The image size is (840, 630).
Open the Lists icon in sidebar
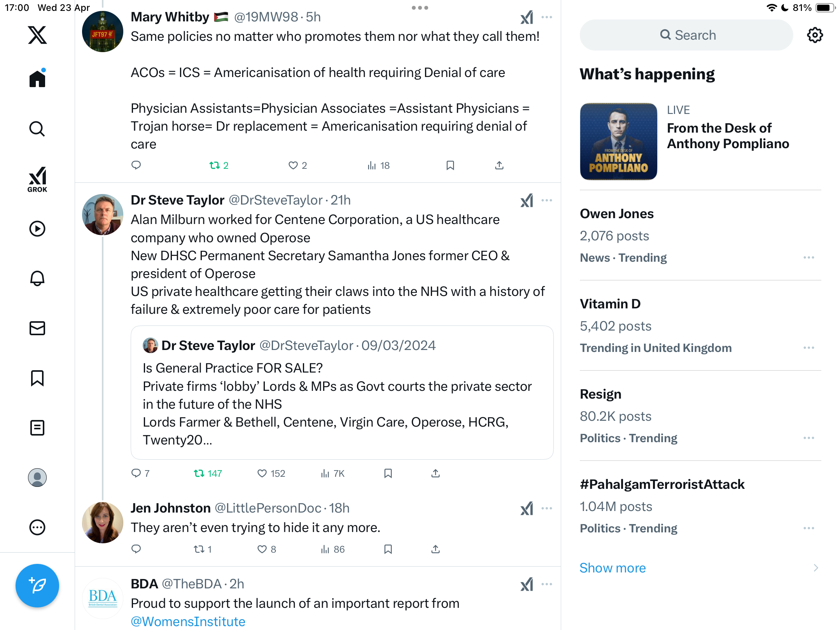pos(37,428)
